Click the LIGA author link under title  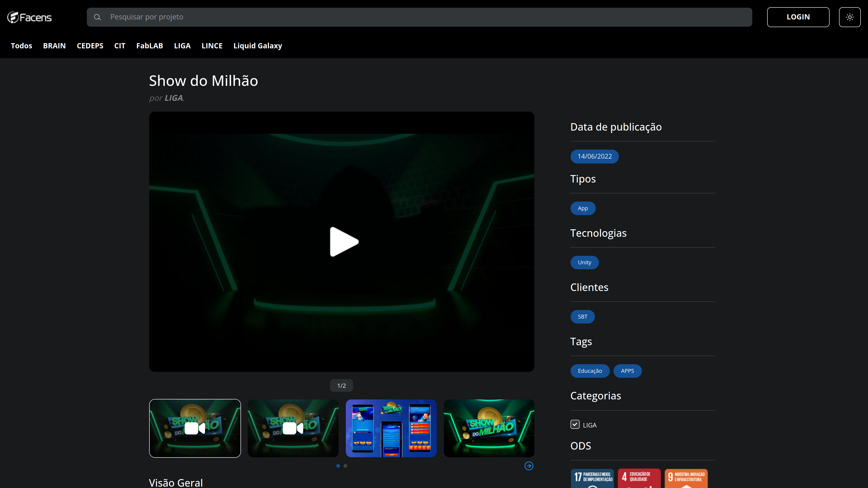174,98
